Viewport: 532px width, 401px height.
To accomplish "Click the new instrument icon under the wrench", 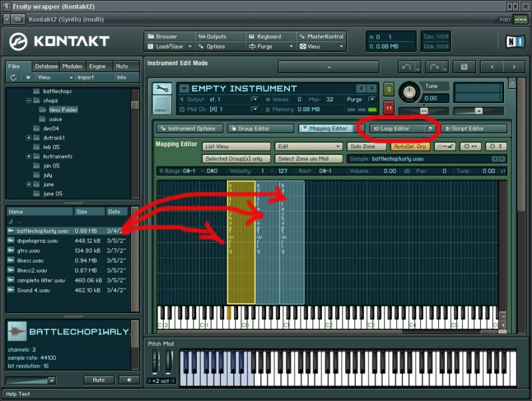I will click(x=162, y=105).
